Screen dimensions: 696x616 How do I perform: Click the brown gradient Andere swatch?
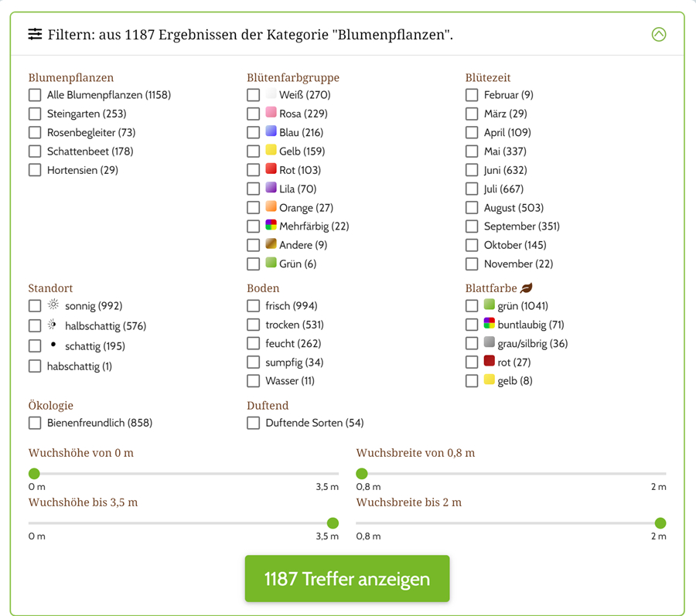click(x=271, y=244)
